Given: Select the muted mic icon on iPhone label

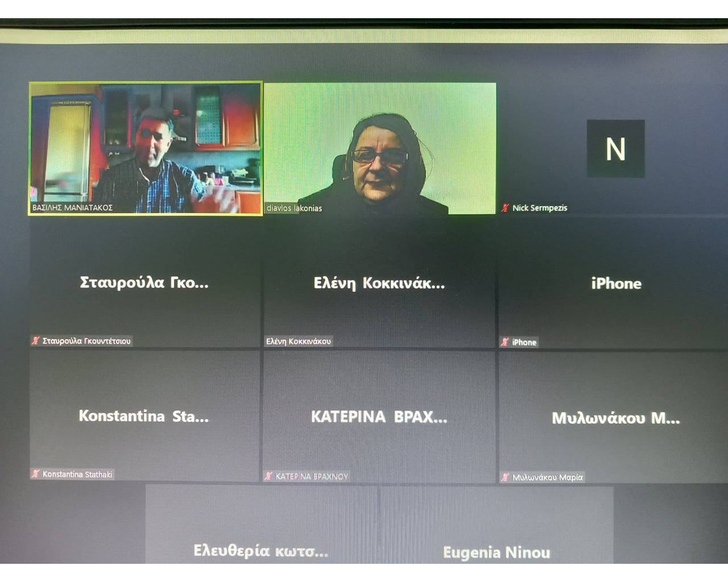Looking at the screenshot, I should 504,342.
